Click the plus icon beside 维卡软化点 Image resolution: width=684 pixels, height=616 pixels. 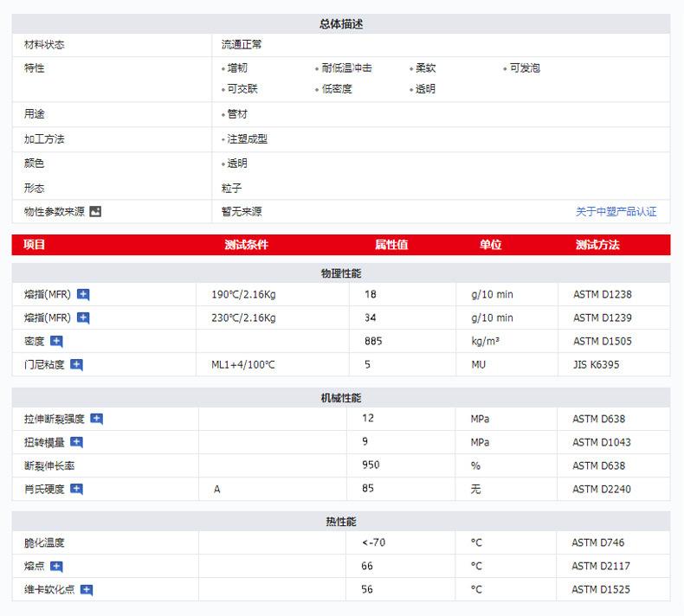(x=86, y=590)
